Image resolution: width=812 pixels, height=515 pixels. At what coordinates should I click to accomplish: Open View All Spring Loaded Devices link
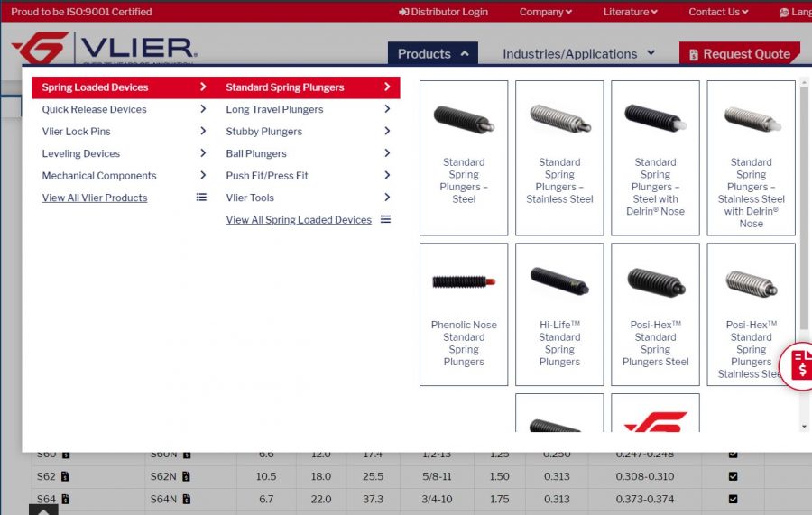pos(299,220)
